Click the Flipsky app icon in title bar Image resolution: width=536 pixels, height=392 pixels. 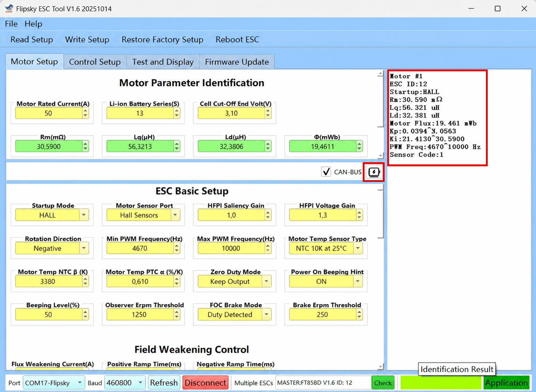click(x=9, y=8)
